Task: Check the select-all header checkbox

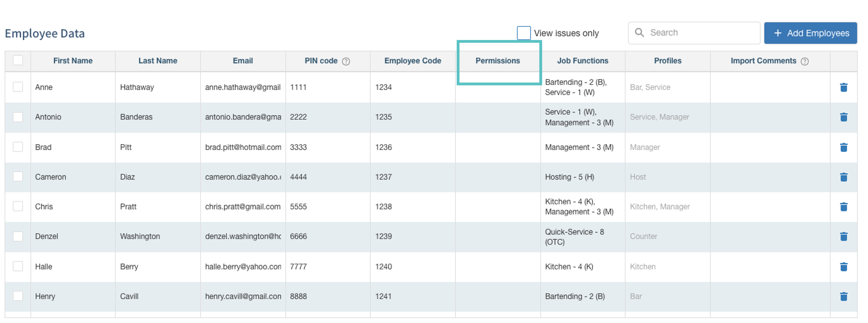Action: click(18, 60)
